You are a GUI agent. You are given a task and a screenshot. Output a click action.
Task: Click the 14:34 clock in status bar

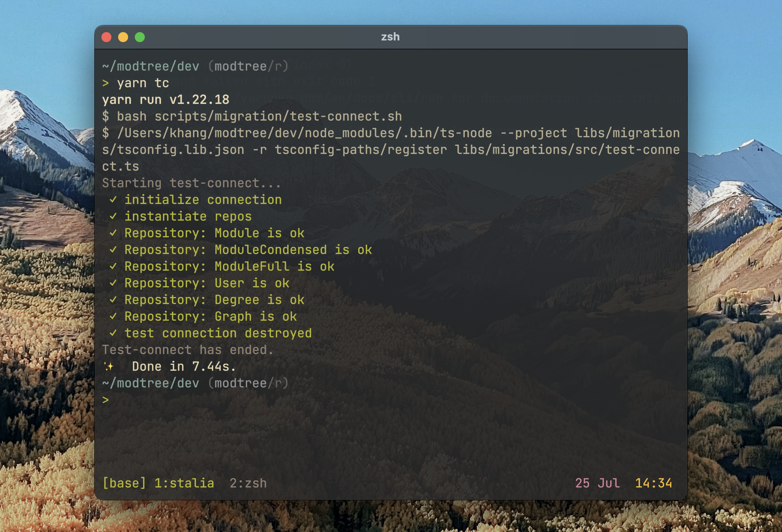pos(653,483)
